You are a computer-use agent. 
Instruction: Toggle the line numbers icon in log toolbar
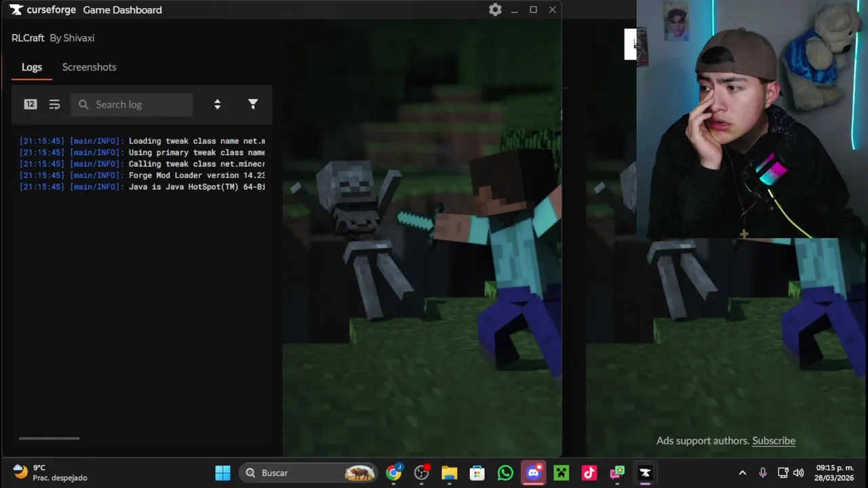31,104
